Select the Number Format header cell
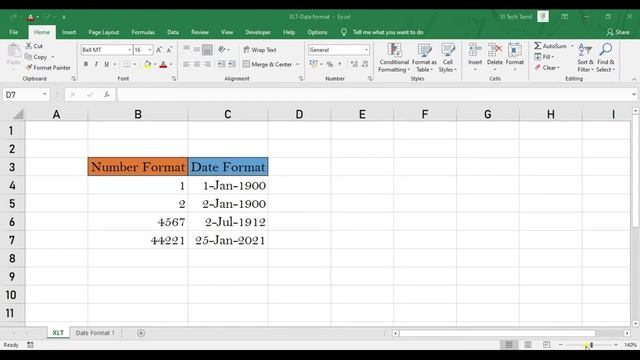 (138, 167)
